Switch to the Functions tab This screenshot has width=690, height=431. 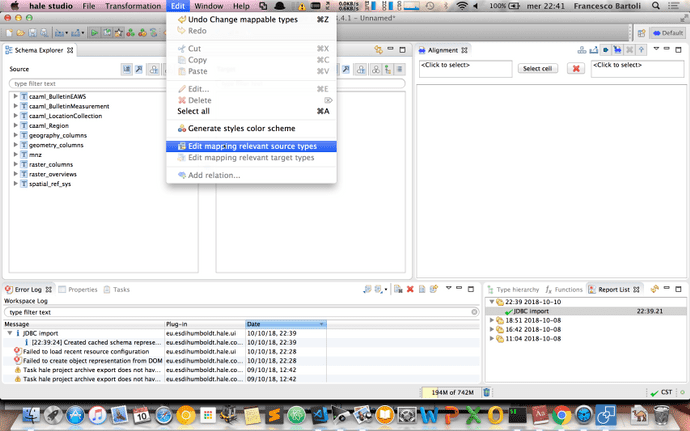(x=567, y=289)
